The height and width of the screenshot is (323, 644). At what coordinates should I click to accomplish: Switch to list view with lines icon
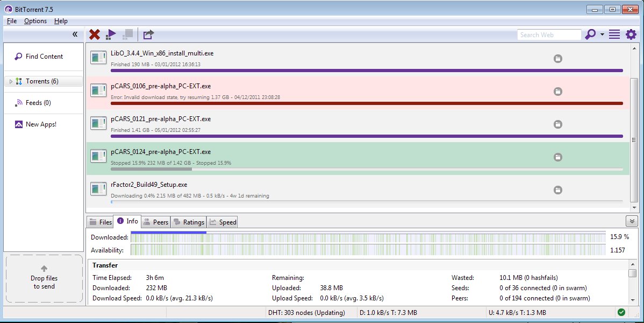click(x=614, y=34)
